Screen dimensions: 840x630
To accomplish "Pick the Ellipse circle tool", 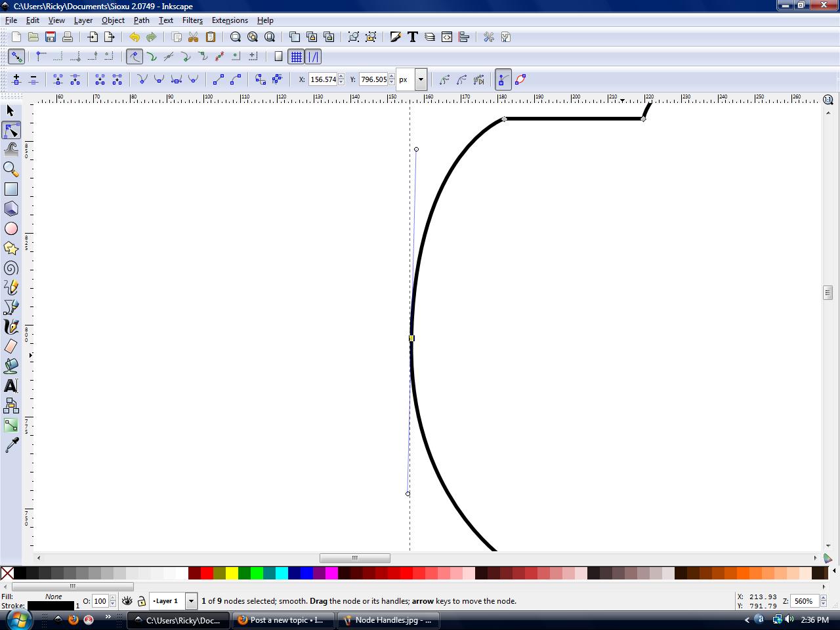I will click(x=11, y=228).
